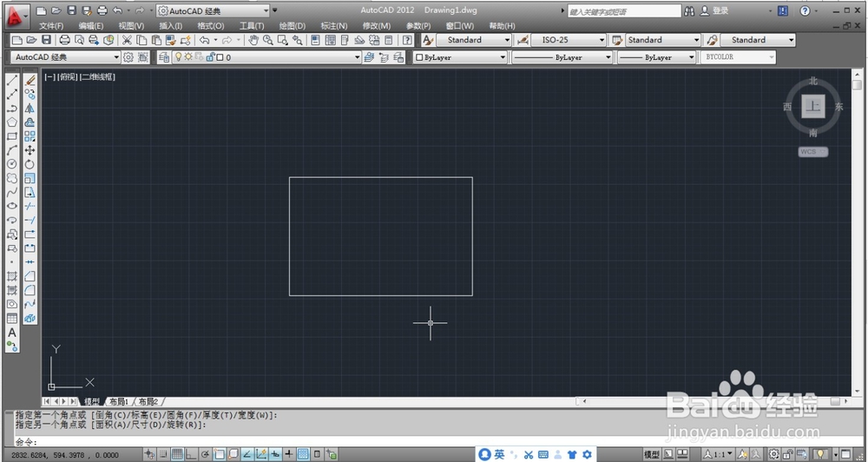Select the Circle tool

click(x=11, y=164)
